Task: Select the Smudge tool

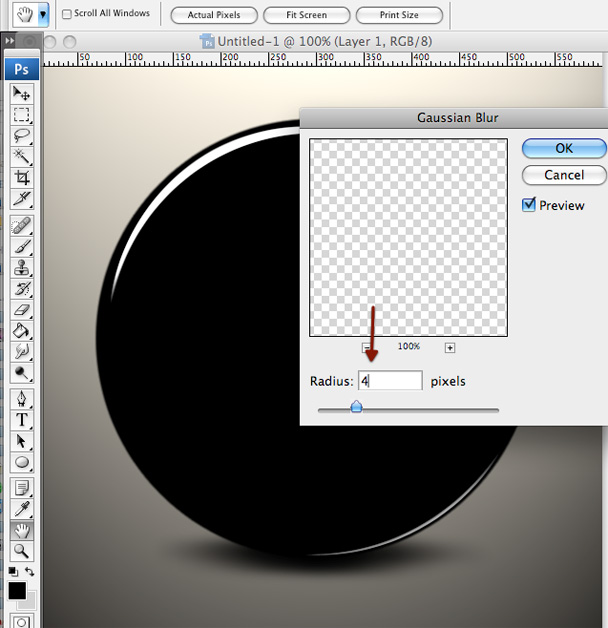Action: point(21,351)
